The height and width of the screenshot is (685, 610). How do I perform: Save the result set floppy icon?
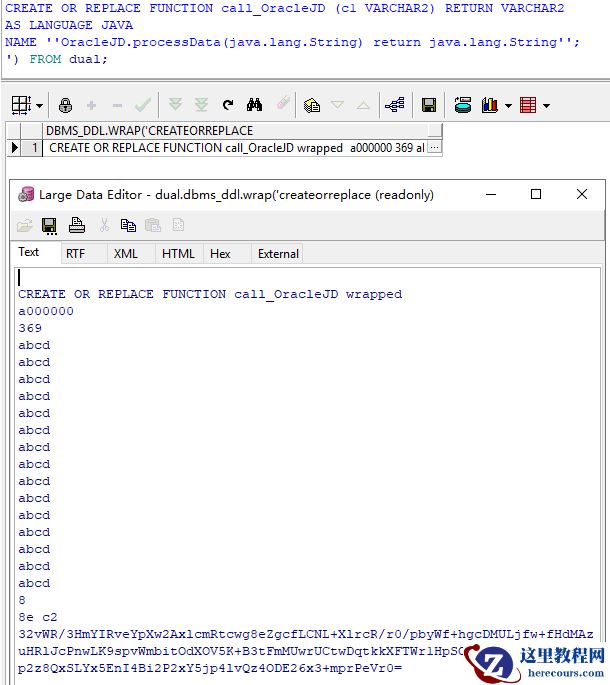(x=429, y=105)
